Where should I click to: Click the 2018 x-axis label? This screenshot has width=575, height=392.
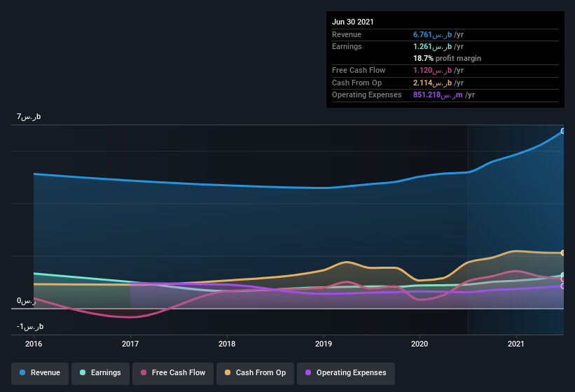pyautogui.click(x=227, y=344)
